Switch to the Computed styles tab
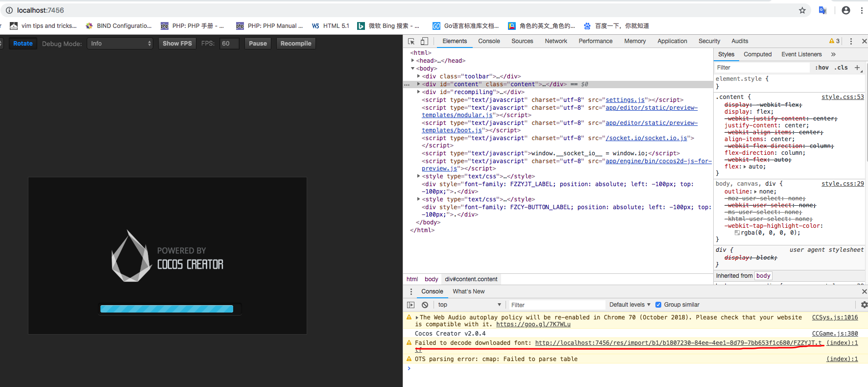The image size is (868, 387). pos(757,54)
